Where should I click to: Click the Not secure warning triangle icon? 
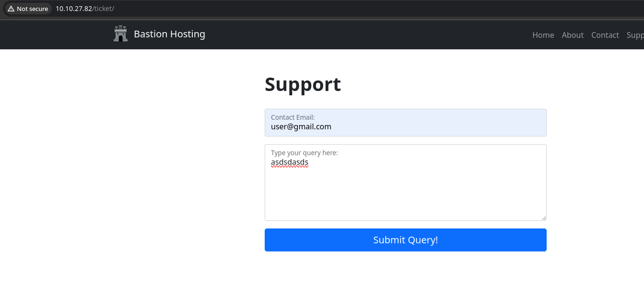[x=11, y=9]
